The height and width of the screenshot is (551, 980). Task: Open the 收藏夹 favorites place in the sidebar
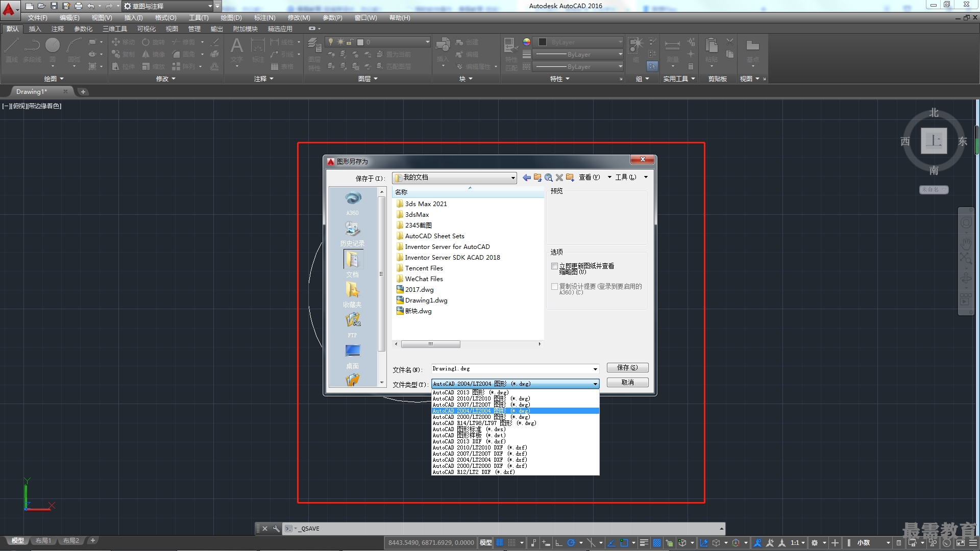353,295
